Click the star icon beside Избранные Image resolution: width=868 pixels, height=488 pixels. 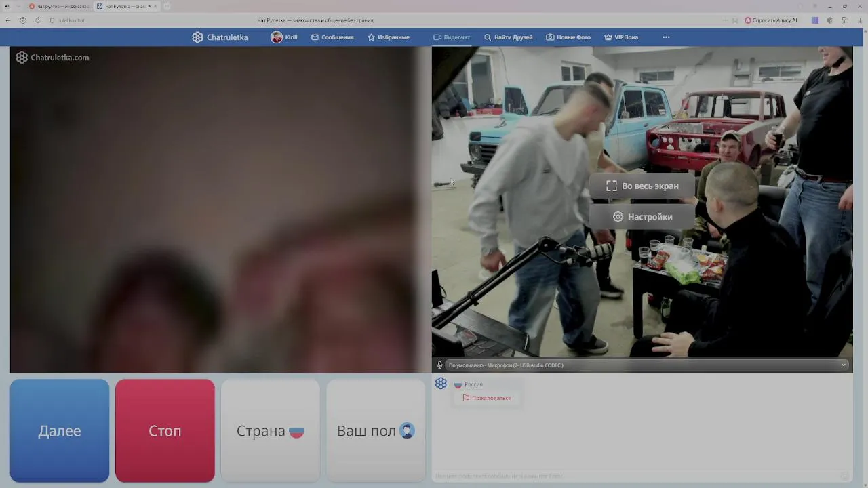pyautogui.click(x=371, y=37)
